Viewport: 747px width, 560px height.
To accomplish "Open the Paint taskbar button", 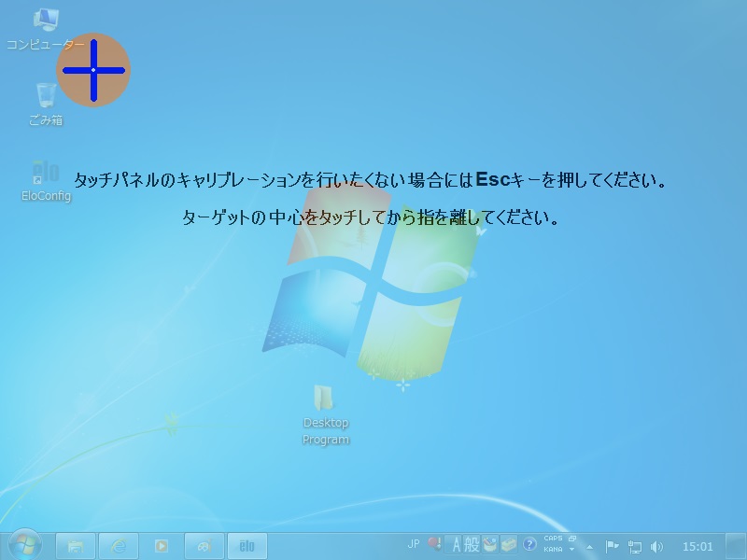I will 204,545.
